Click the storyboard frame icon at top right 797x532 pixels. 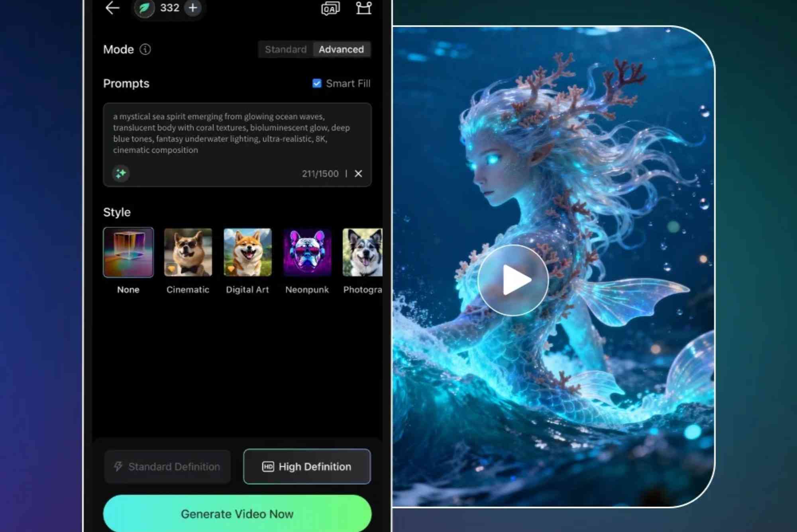tap(363, 8)
